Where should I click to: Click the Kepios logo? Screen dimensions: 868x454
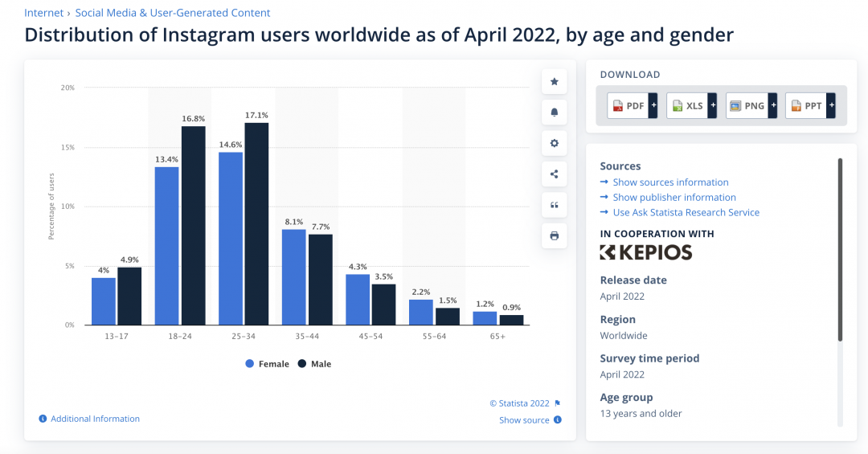(x=646, y=252)
